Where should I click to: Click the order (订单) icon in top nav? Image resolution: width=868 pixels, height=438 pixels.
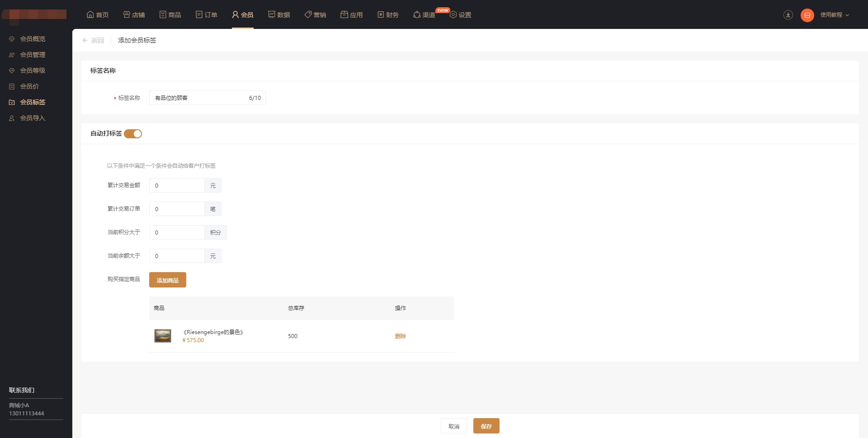click(199, 14)
